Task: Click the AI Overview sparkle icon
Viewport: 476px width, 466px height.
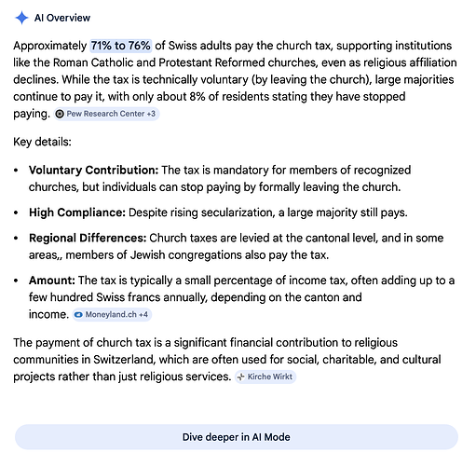Action: click(x=21, y=18)
